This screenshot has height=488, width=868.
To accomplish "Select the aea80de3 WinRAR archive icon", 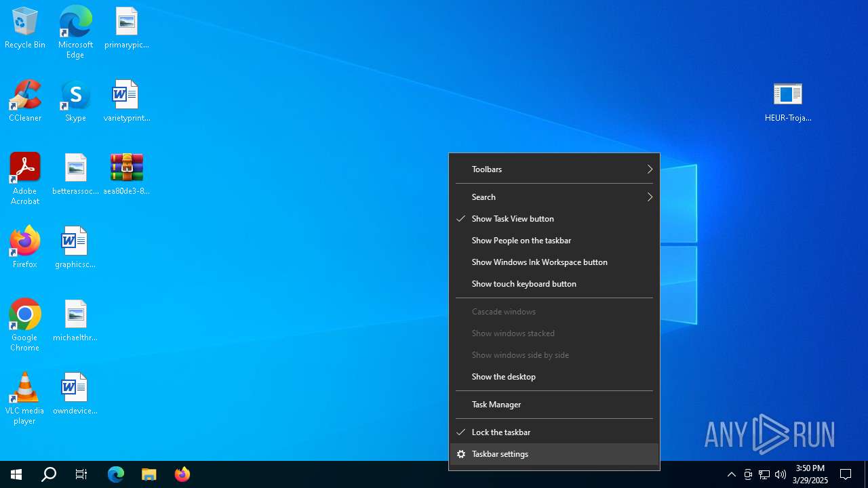I will [x=127, y=175].
